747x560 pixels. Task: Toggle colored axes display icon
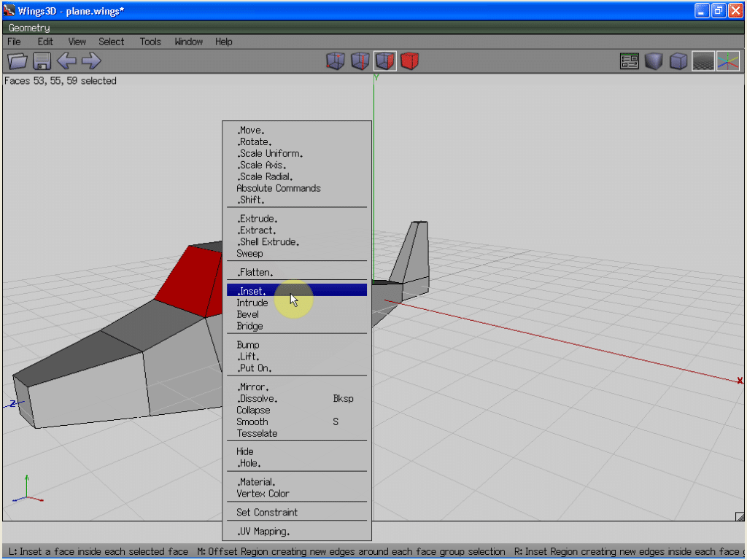click(727, 61)
